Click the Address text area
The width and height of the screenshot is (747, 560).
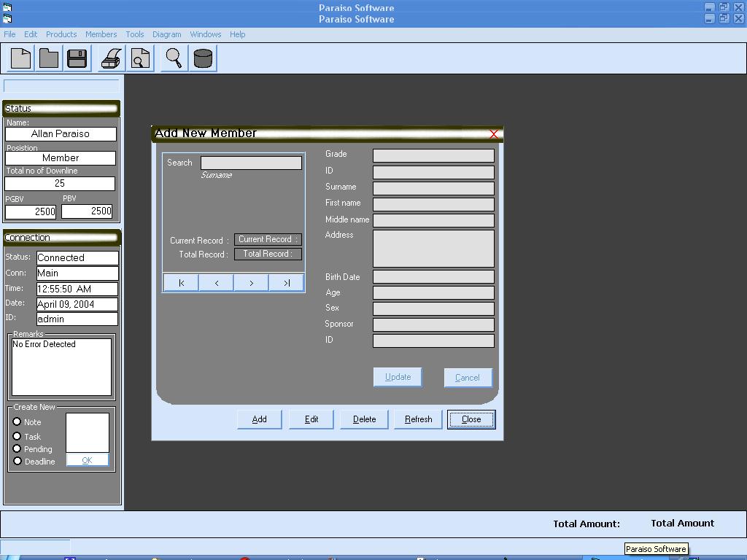tap(433, 249)
